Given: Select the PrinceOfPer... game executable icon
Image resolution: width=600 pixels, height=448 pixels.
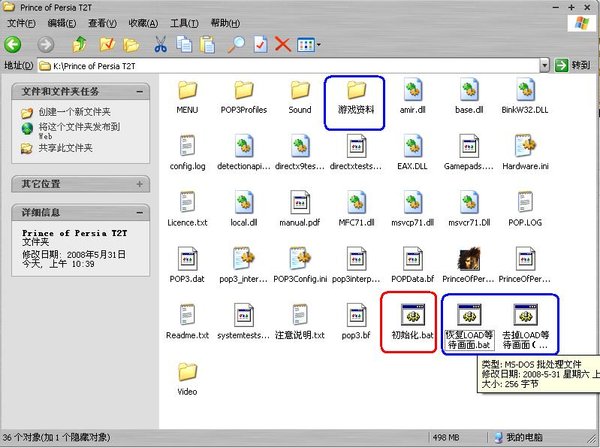Looking at the screenshot, I should pyautogui.click(x=469, y=265).
